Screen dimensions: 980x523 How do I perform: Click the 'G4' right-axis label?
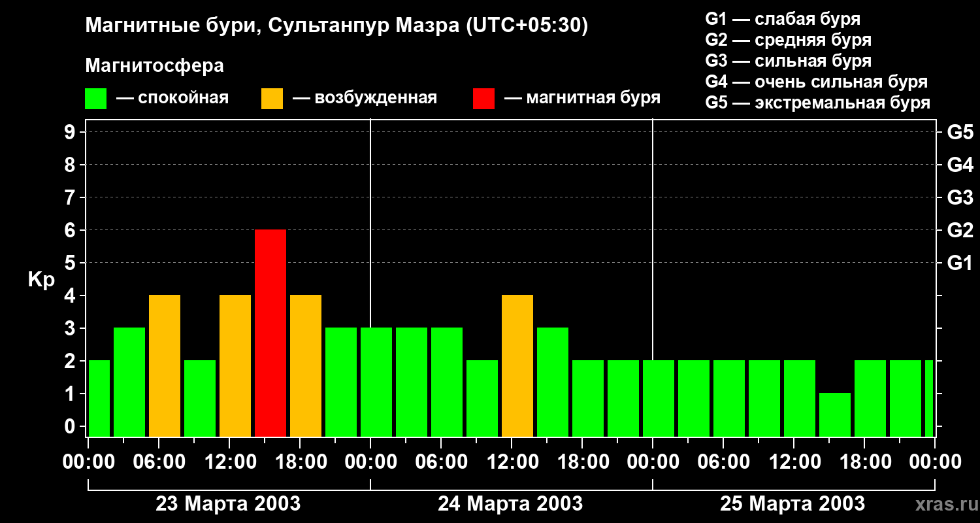pos(960,165)
